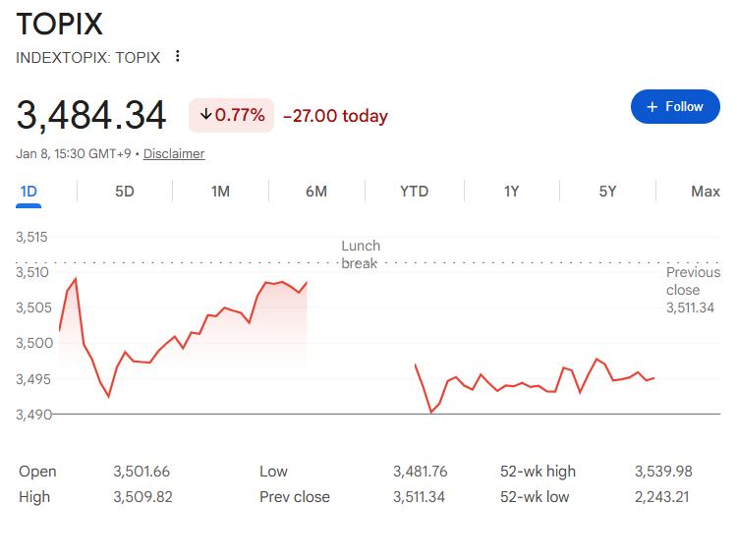Show the 1M chart range
The image size is (737, 560).
[220, 192]
